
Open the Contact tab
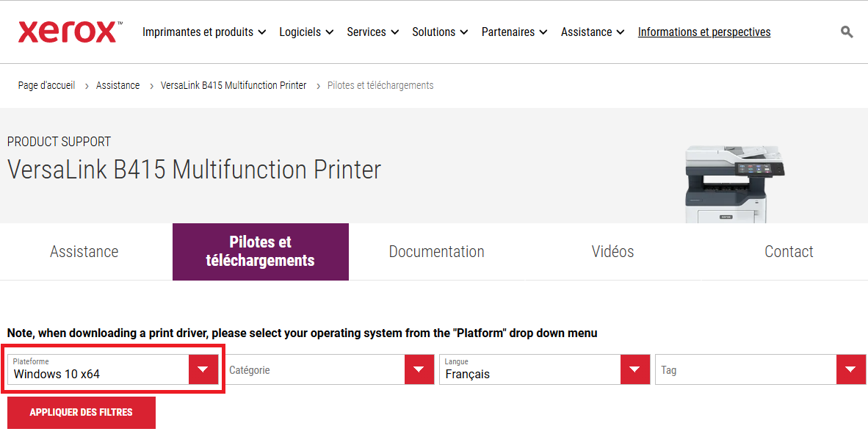pos(788,252)
